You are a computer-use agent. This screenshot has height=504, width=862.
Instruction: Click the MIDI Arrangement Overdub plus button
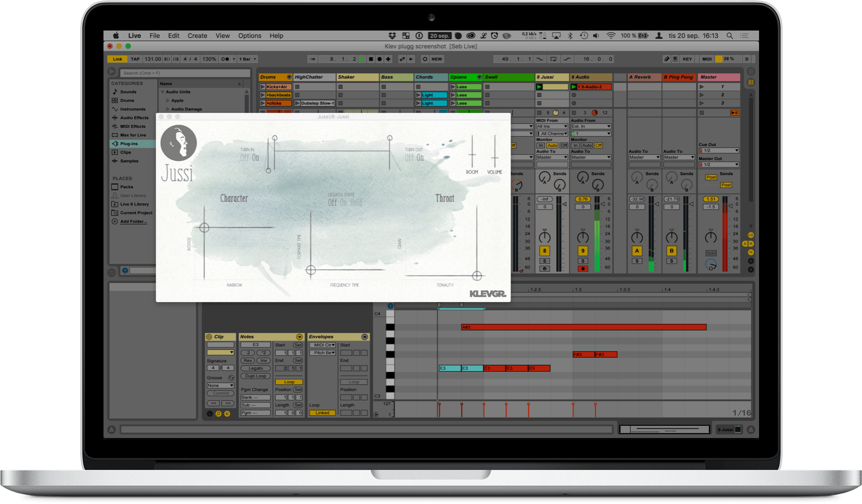click(388, 59)
